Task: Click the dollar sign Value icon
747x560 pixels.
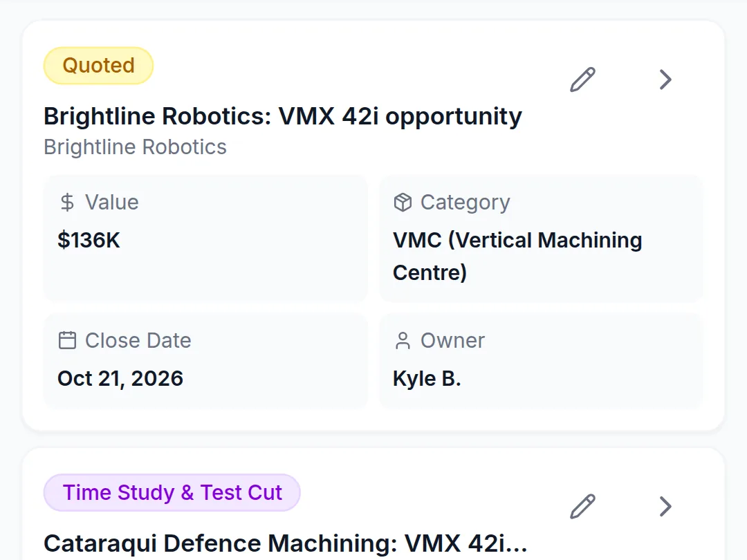Action: 67,203
